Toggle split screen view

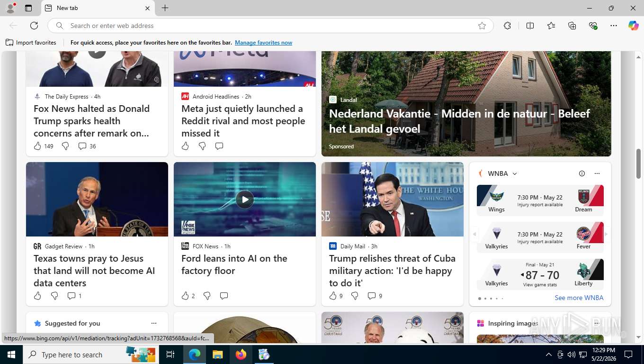(x=530, y=26)
